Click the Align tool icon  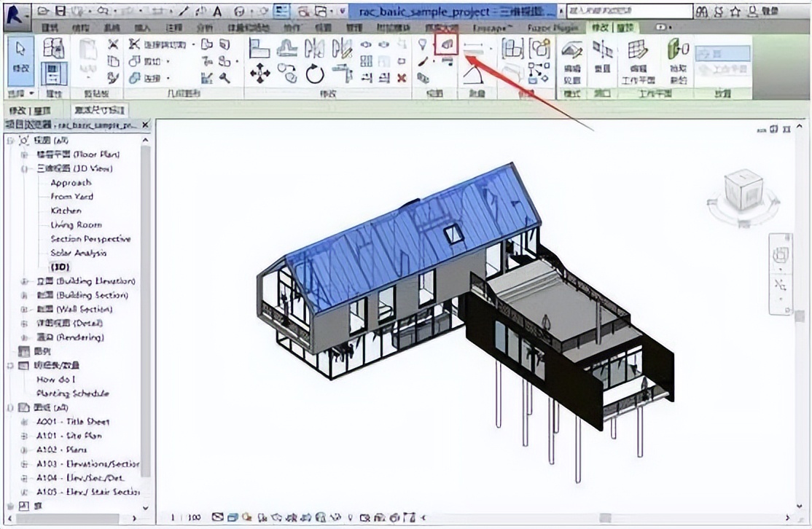point(259,48)
